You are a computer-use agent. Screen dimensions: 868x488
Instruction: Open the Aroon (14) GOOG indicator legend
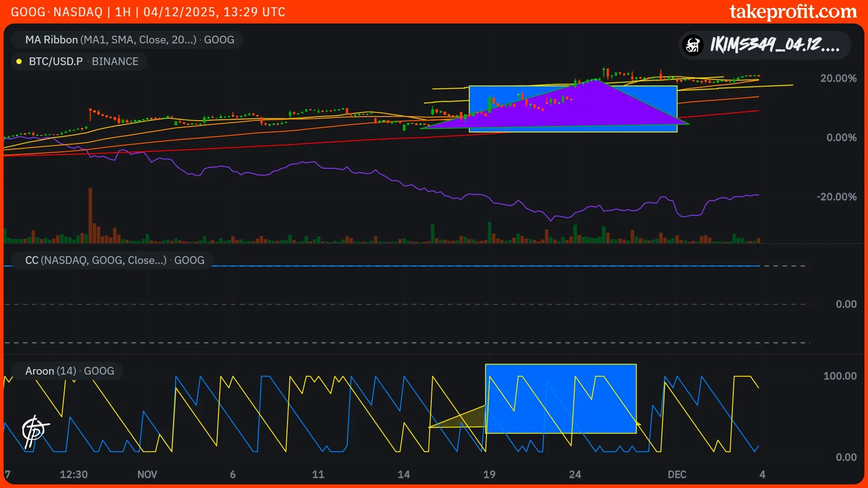69,371
